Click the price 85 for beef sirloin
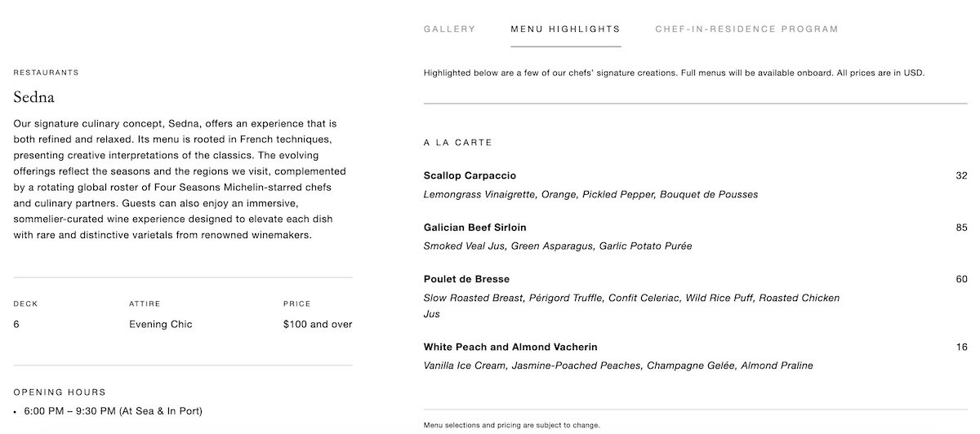Screen dimensions: 980x434 [x=961, y=228]
